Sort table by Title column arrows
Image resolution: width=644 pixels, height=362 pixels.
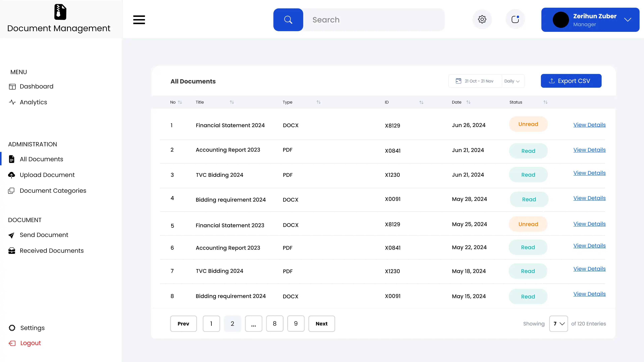point(232,102)
